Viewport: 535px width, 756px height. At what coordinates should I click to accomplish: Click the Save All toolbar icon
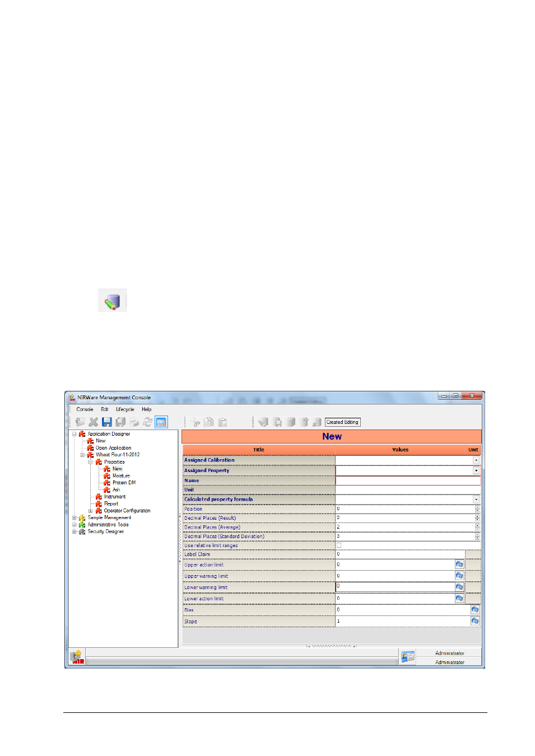click(x=120, y=422)
